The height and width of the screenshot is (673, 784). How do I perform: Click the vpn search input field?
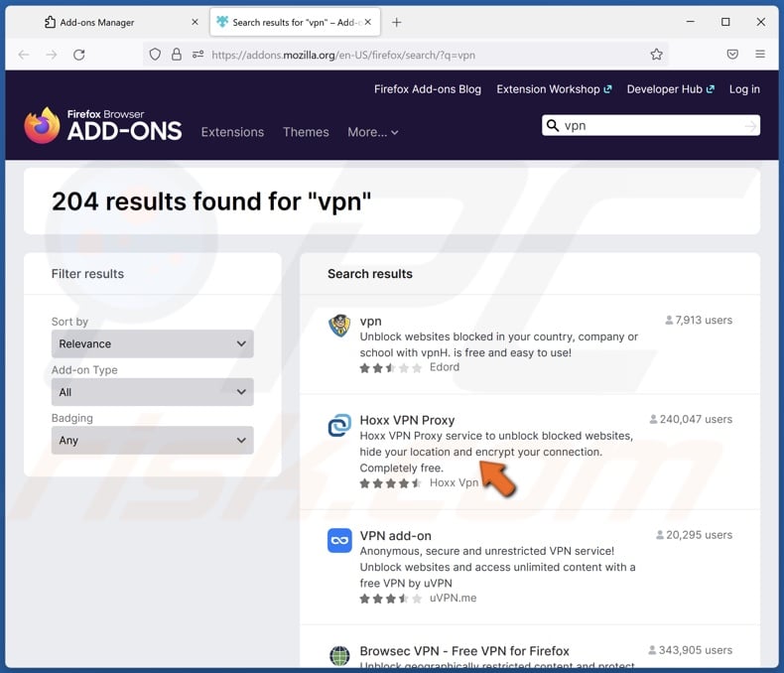tap(650, 125)
